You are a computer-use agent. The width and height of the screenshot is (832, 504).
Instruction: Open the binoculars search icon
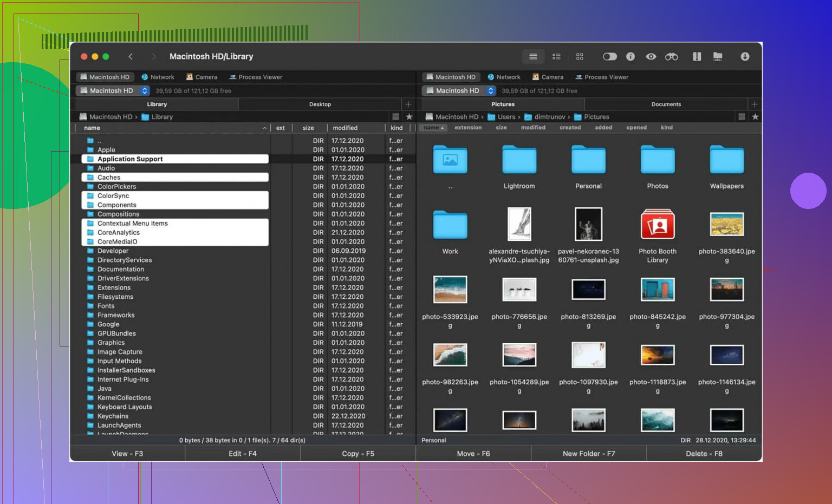tap(671, 57)
